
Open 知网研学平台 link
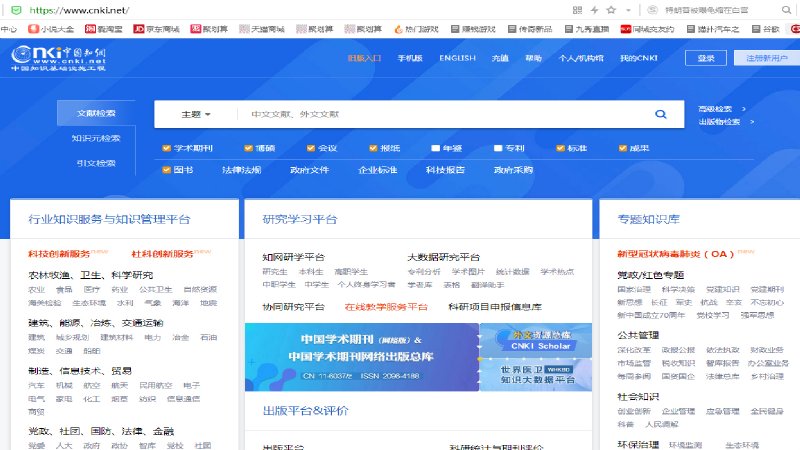[x=293, y=257]
